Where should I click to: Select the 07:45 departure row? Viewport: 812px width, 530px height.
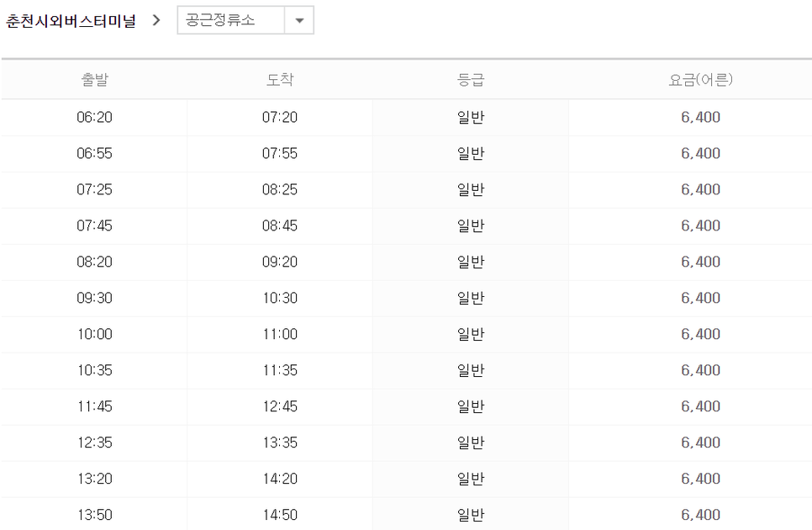pos(407,226)
